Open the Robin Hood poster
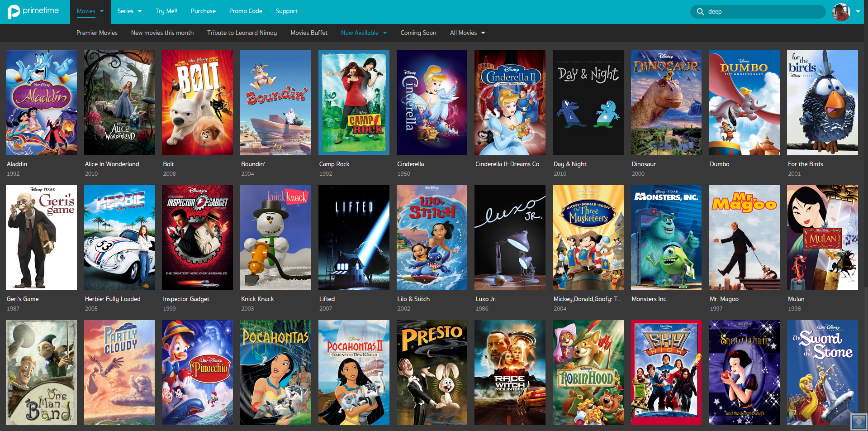Image resolution: width=868 pixels, height=431 pixels. pyautogui.click(x=588, y=373)
